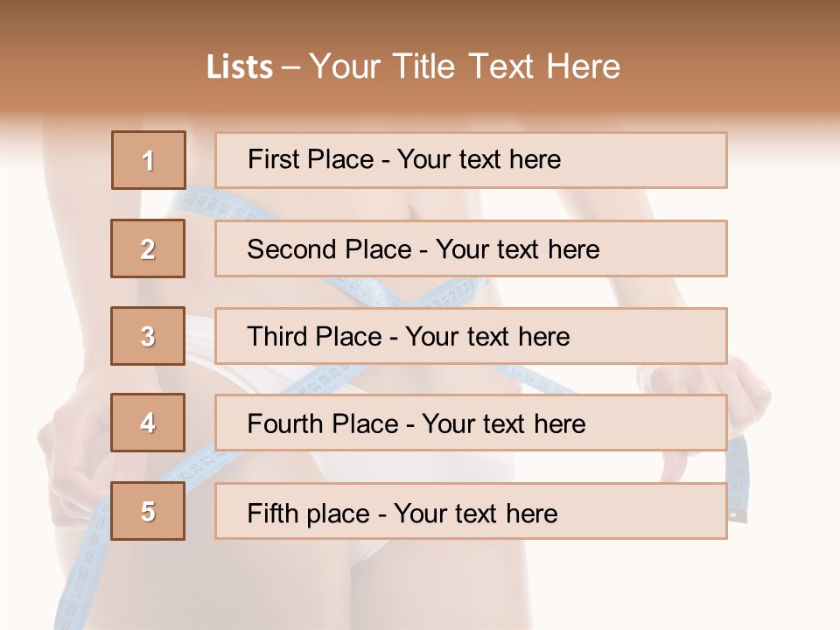
Task: Click the dash in the slide title
Action: (290, 68)
